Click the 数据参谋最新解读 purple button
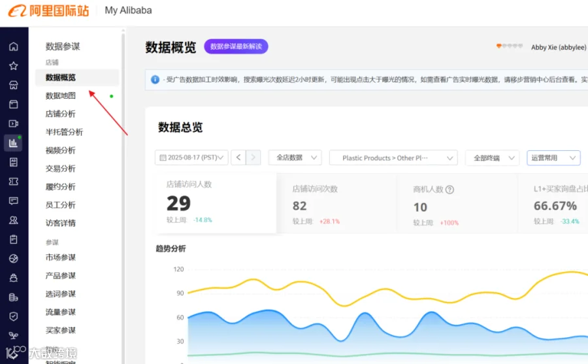 [236, 46]
